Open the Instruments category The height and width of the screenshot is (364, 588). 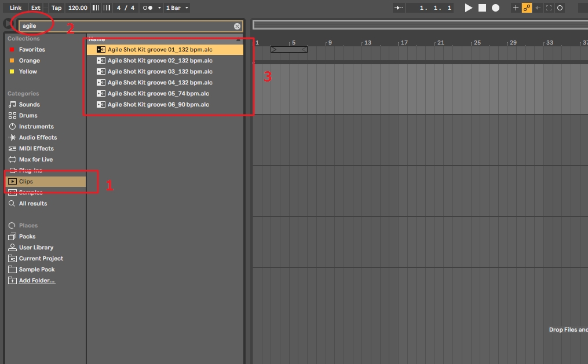point(36,126)
